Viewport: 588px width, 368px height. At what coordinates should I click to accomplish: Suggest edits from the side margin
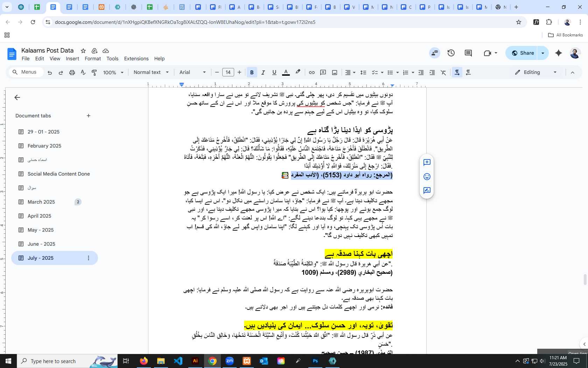tap(427, 191)
